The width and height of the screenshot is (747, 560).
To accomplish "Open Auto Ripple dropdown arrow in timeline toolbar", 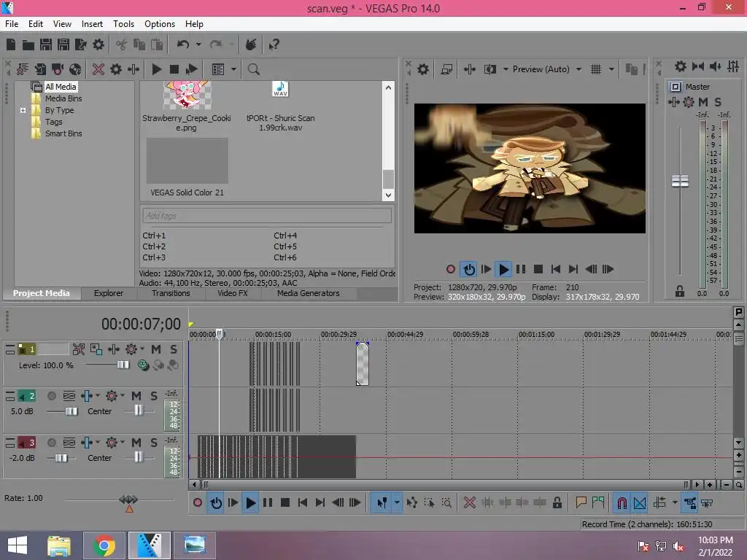I will 675,503.
